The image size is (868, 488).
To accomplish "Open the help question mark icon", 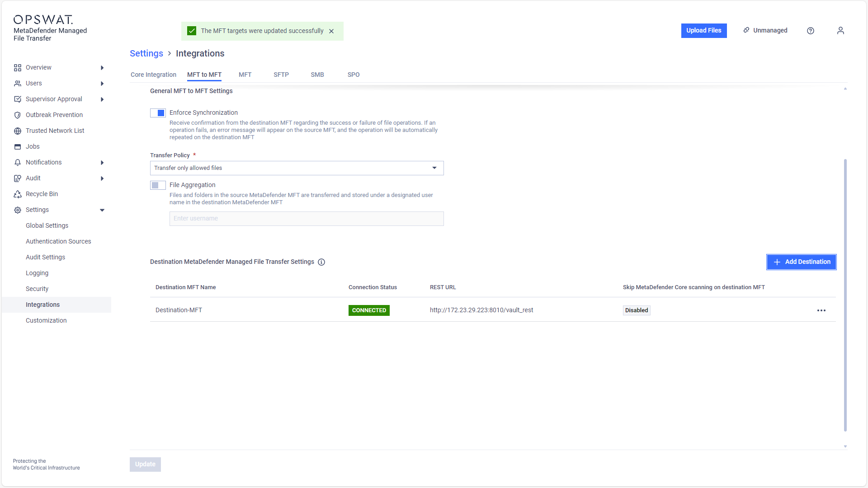I will (x=811, y=31).
